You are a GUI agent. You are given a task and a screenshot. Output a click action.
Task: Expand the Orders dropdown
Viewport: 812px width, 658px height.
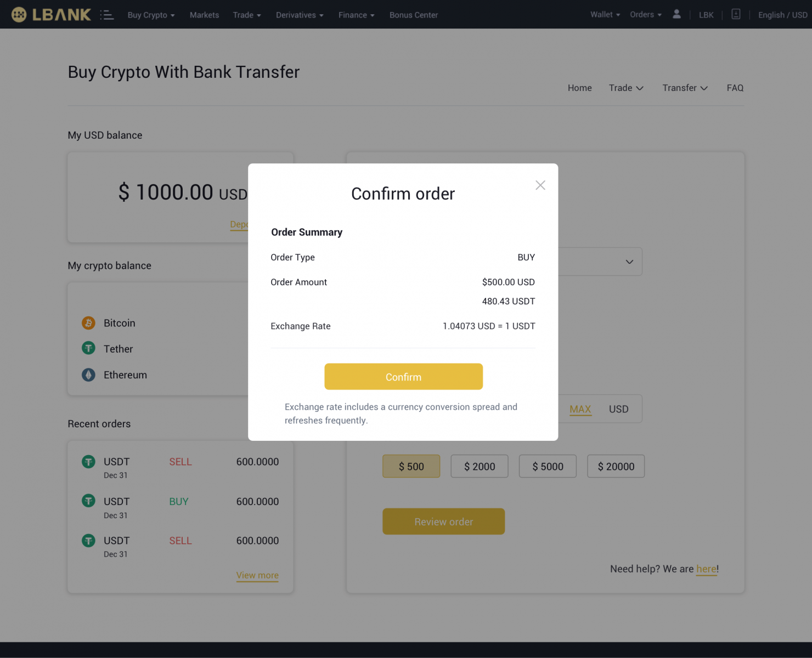pyautogui.click(x=645, y=14)
